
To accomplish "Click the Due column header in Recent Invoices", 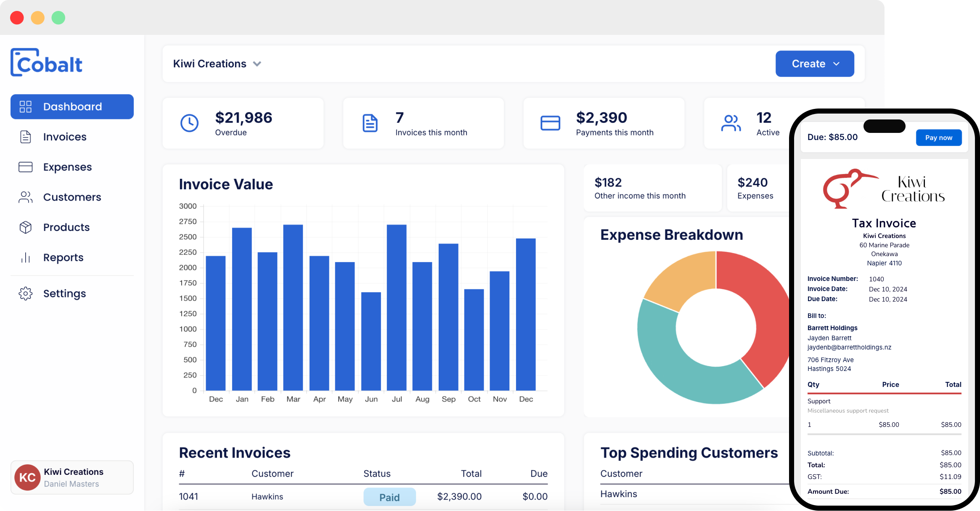I will pyautogui.click(x=539, y=474).
